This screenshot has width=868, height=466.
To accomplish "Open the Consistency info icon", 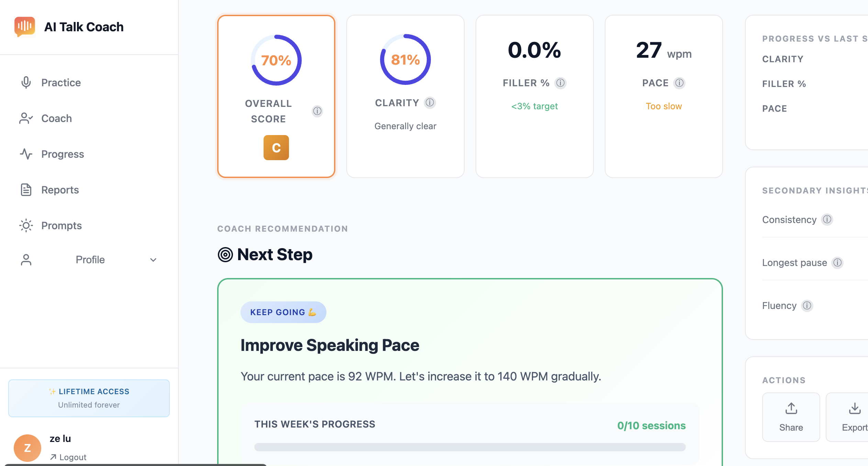I will coord(827,219).
